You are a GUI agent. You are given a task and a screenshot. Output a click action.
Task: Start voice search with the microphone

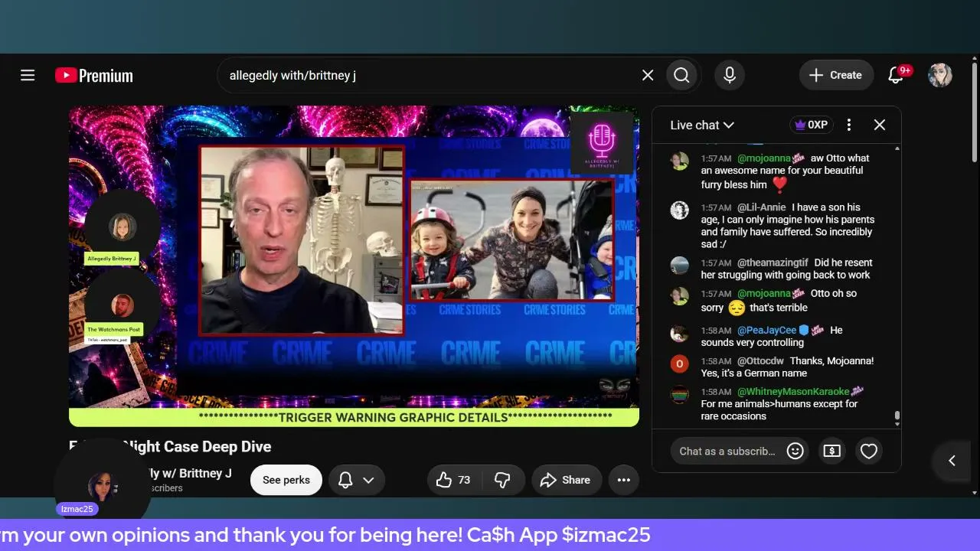pyautogui.click(x=730, y=75)
